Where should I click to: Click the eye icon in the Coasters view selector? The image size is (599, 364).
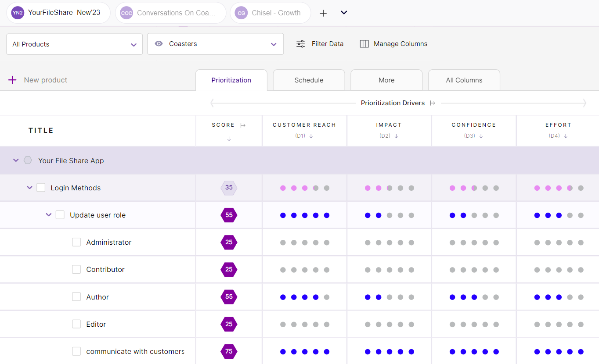click(159, 44)
